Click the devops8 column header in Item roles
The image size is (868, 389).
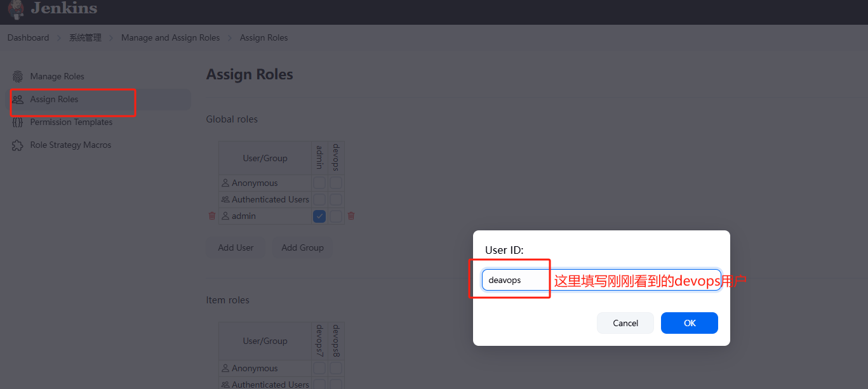pyautogui.click(x=336, y=341)
